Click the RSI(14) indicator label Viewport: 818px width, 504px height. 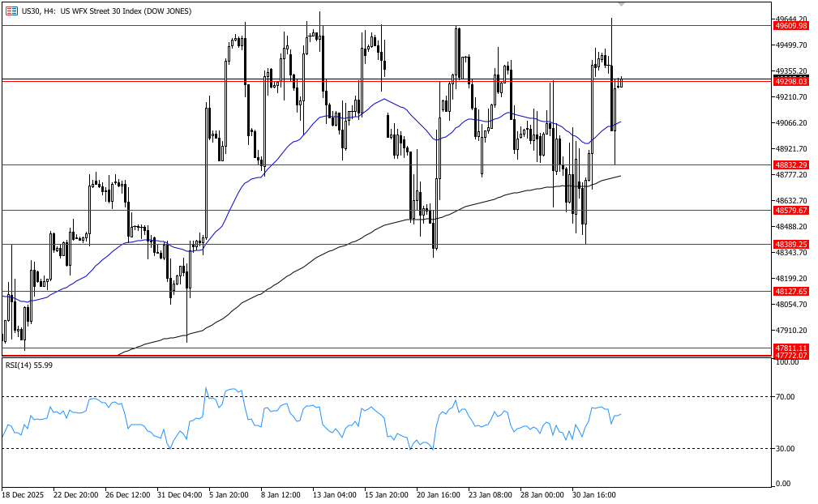coord(28,365)
